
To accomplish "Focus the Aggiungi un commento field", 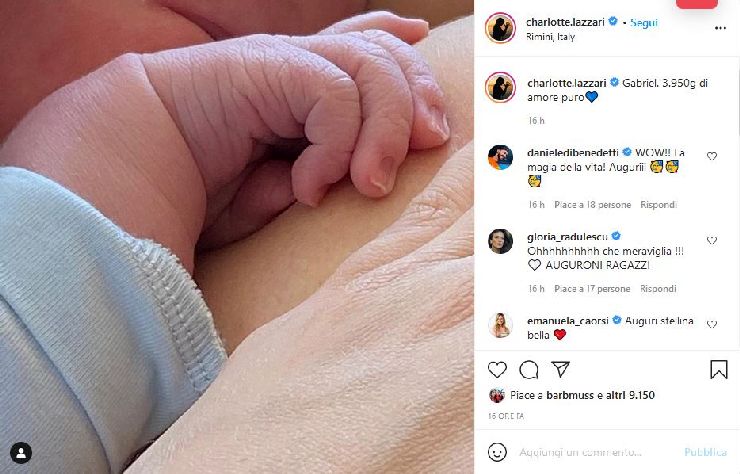I will (580, 452).
